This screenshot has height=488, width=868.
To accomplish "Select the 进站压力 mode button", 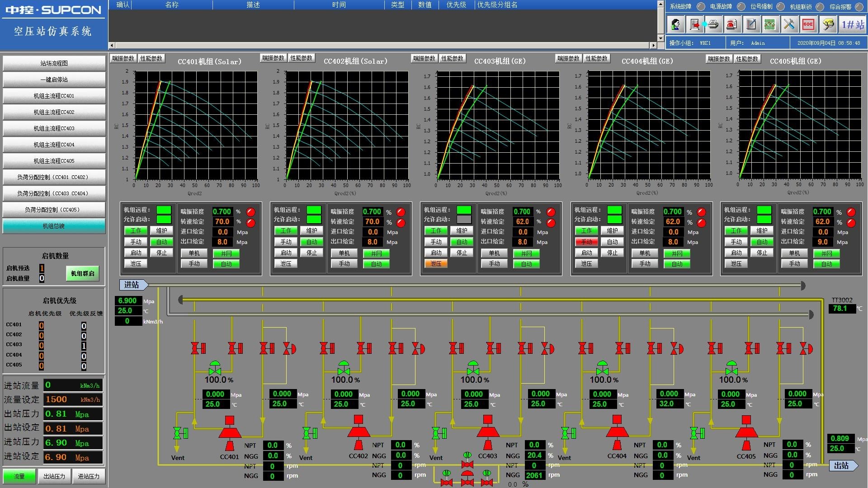I will pyautogui.click(x=89, y=476).
